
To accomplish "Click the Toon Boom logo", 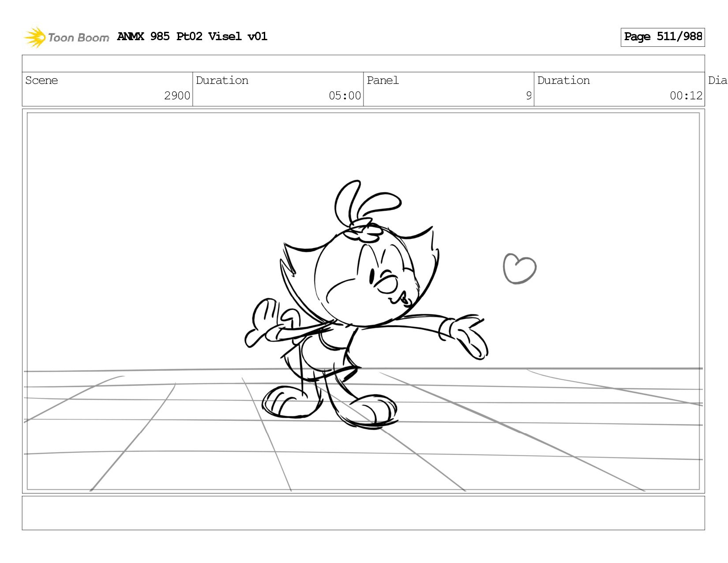I will coord(66,38).
